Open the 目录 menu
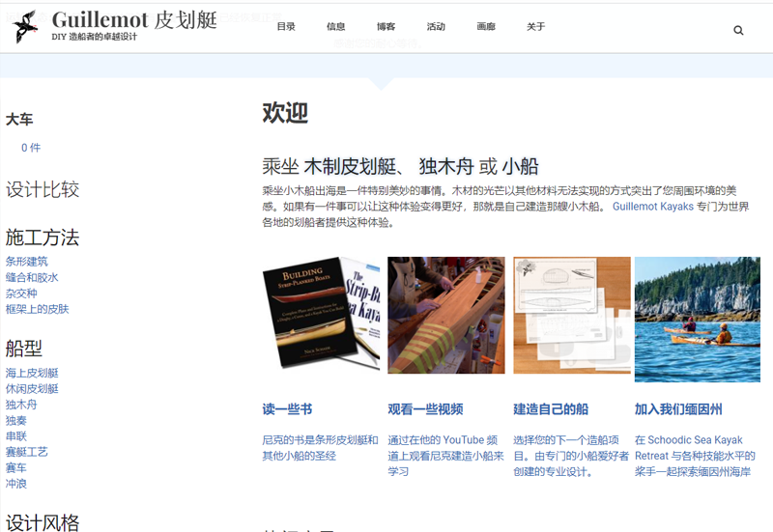The width and height of the screenshot is (773, 532). (286, 27)
